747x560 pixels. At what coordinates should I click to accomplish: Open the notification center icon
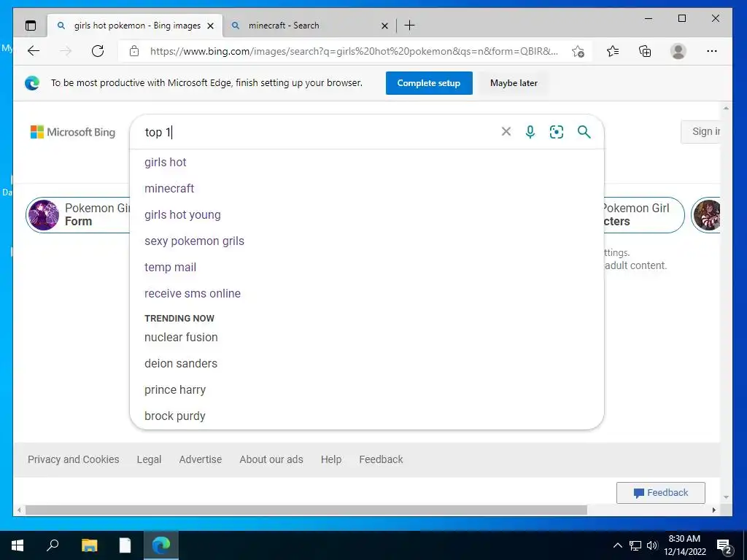click(724, 546)
